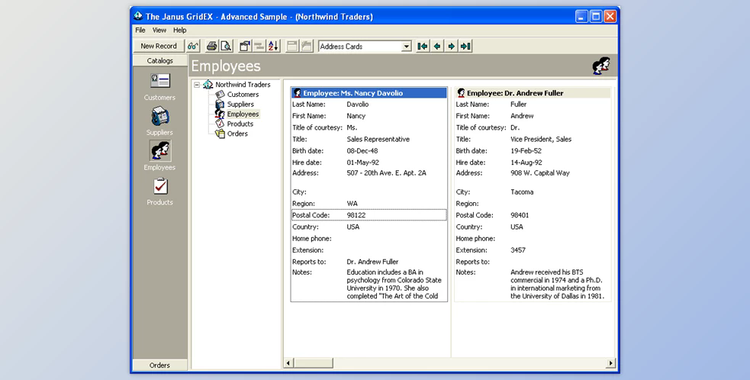Click address 507 - 20th Ave. E.
The image size is (750, 380).
tap(386, 173)
